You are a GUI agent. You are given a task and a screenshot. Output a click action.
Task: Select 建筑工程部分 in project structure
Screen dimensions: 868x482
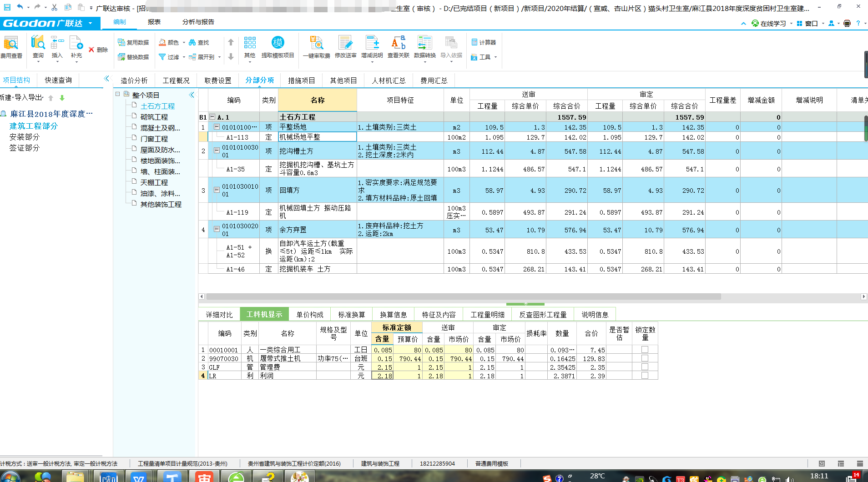34,126
